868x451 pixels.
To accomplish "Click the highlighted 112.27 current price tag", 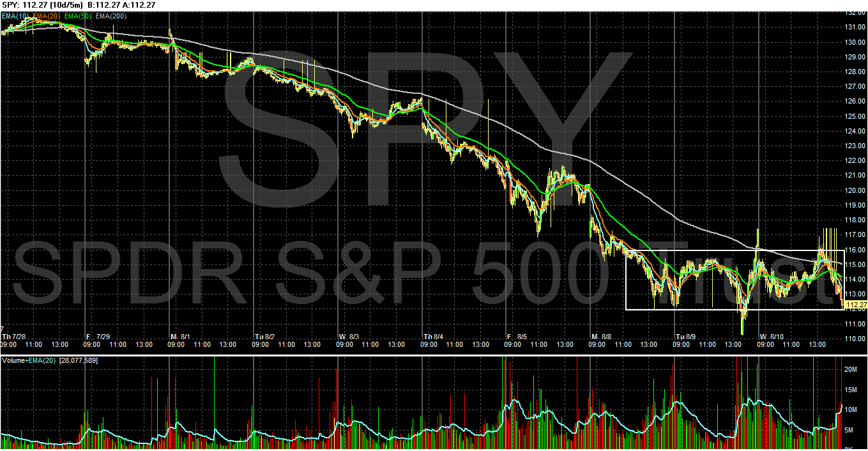I will click(856, 305).
